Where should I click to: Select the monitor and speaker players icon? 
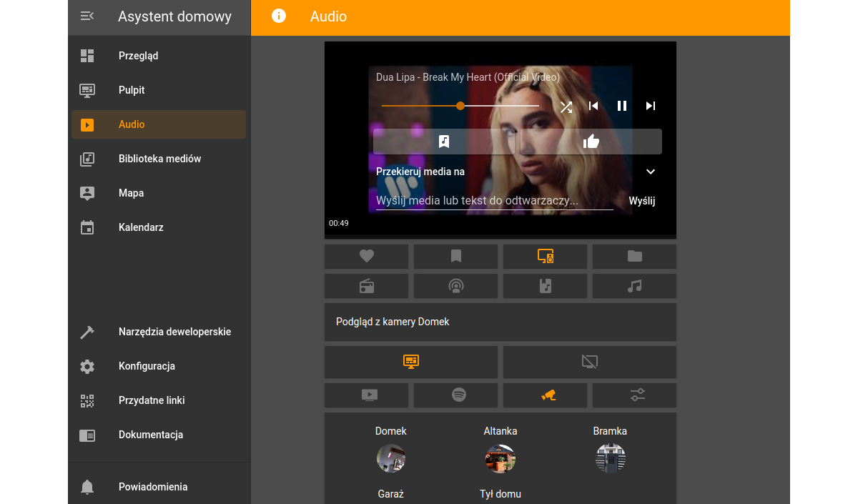(x=546, y=256)
